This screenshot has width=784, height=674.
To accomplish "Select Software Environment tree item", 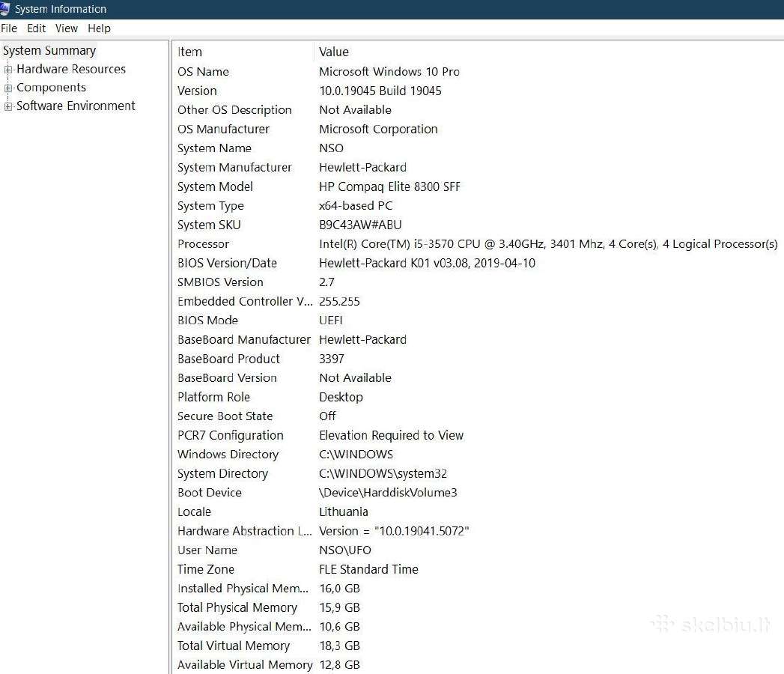I will [76, 106].
